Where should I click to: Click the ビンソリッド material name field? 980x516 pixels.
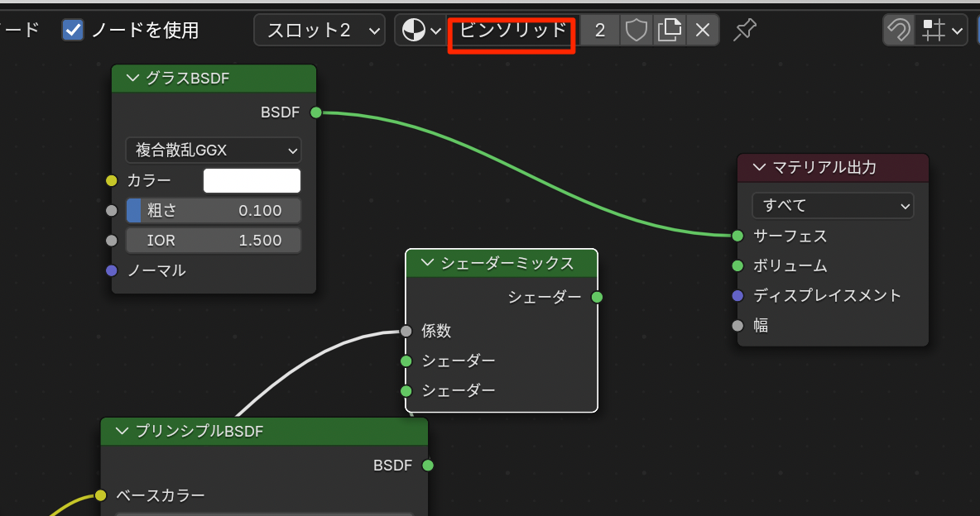[x=512, y=31]
